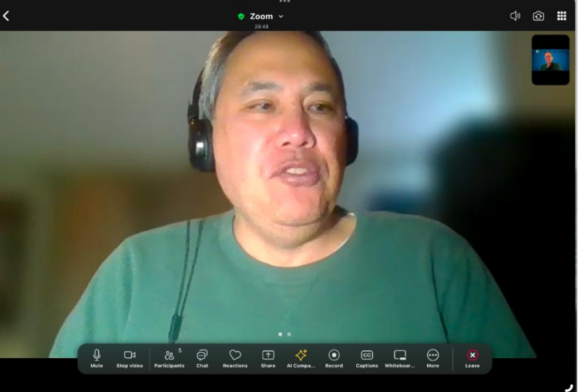The width and height of the screenshot is (578, 392).
Task: Mute the microphone
Action: click(97, 359)
